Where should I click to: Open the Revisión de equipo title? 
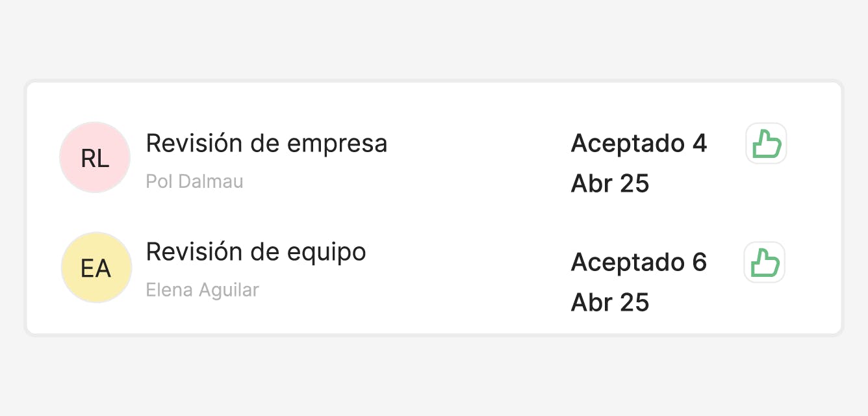coord(256,252)
